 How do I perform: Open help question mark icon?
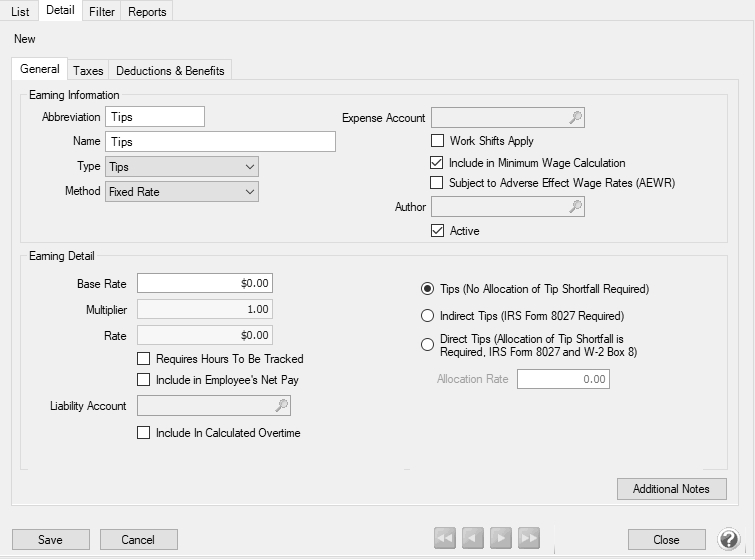[x=729, y=539]
